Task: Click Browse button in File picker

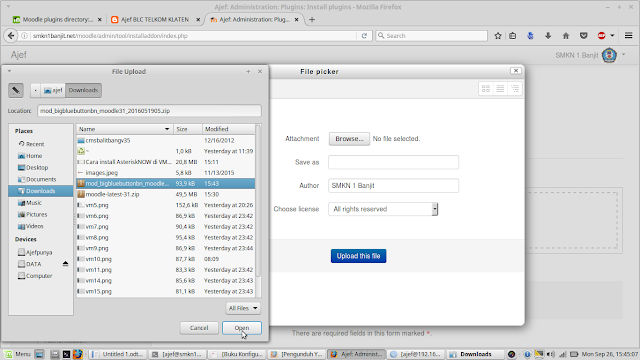Action: pyautogui.click(x=349, y=139)
